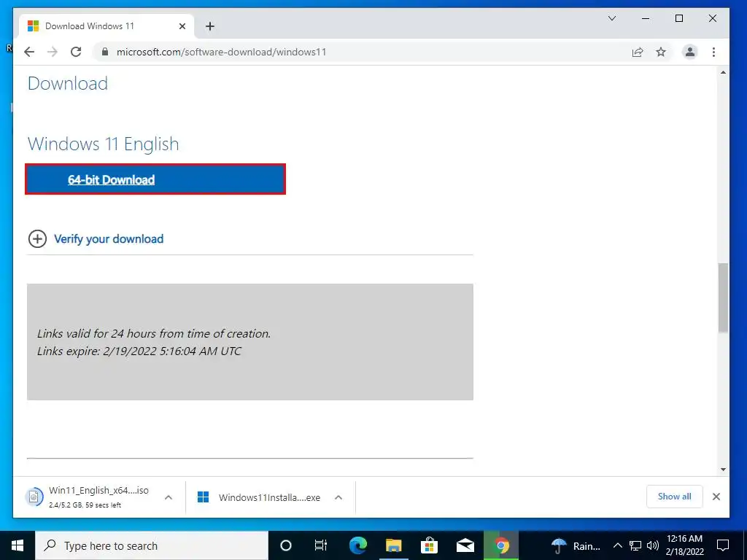The width and height of the screenshot is (747, 560).
Task: Open options arrow for iso download
Action: tap(169, 497)
